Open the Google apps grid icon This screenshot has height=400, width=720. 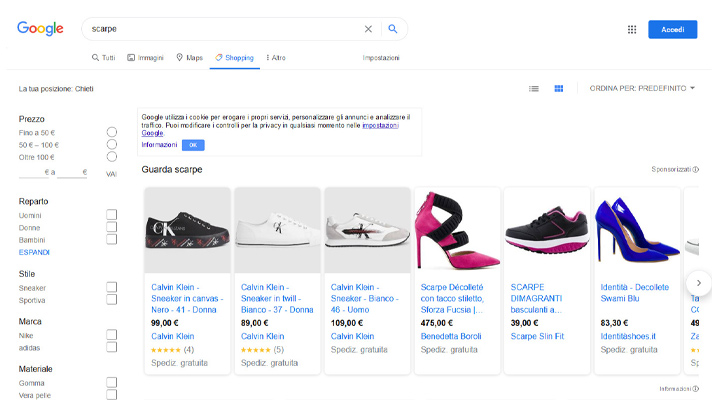(x=632, y=29)
